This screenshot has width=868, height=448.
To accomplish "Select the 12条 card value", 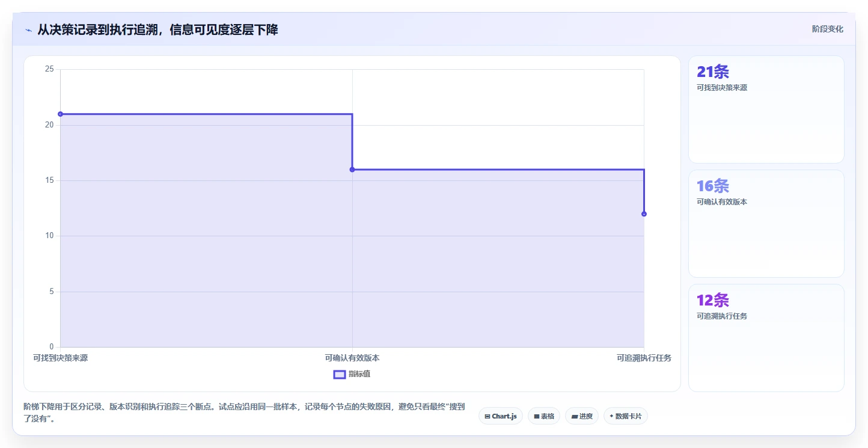I will coord(713,301).
